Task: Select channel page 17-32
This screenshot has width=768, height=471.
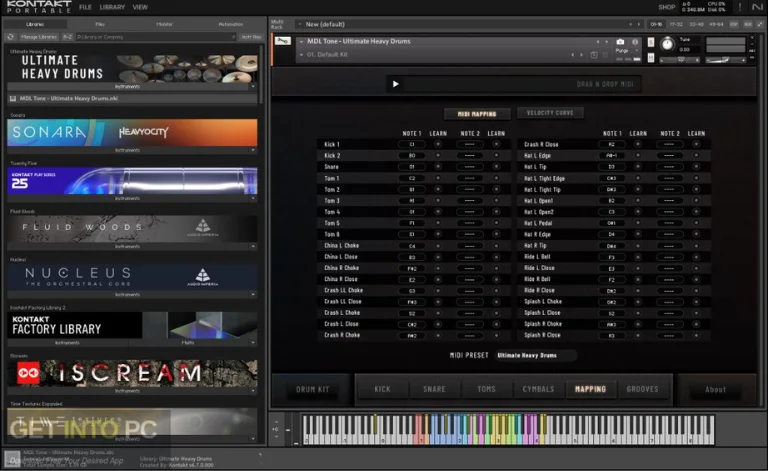Action: [676, 24]
